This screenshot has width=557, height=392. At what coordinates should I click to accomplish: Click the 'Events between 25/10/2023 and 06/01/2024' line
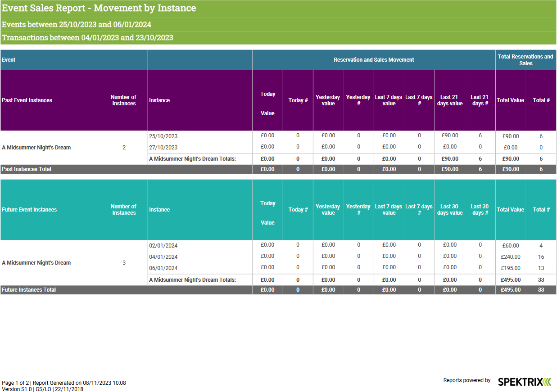77,24
